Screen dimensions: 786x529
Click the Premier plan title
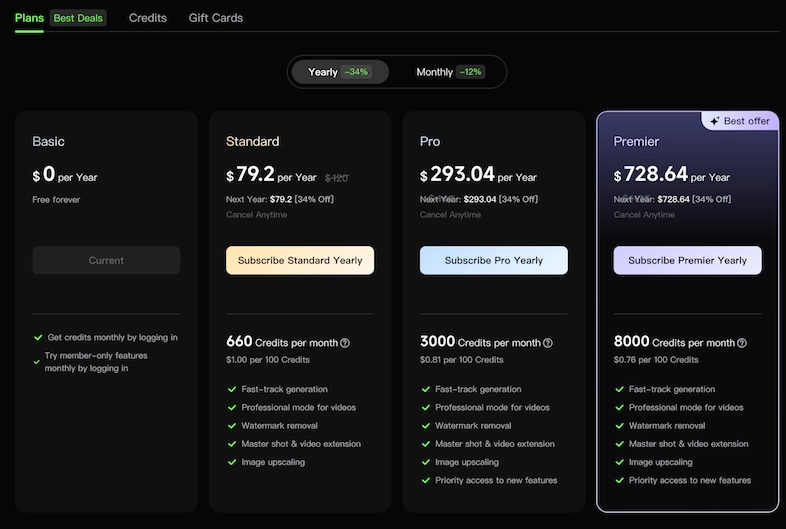pyautogui.click(x=636, y=141)
